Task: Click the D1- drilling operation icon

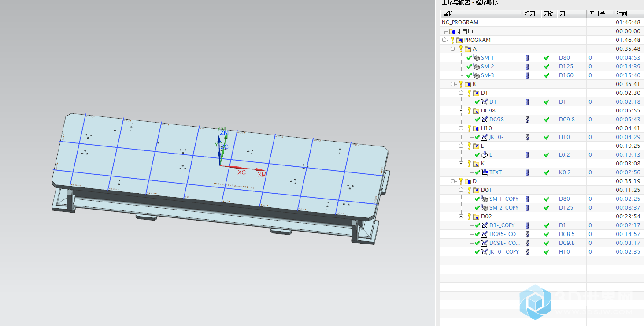Action: (x=485, y=102)
